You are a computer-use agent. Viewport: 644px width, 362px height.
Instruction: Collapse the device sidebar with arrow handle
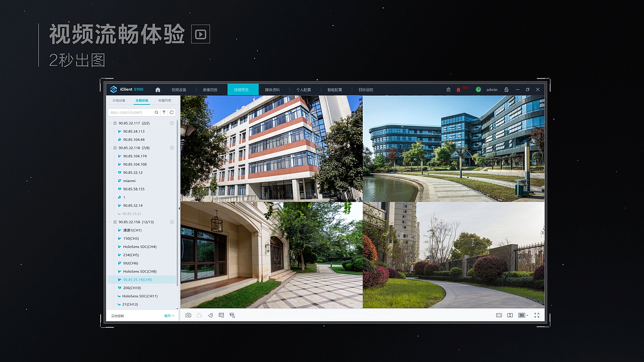pos(179,208)
